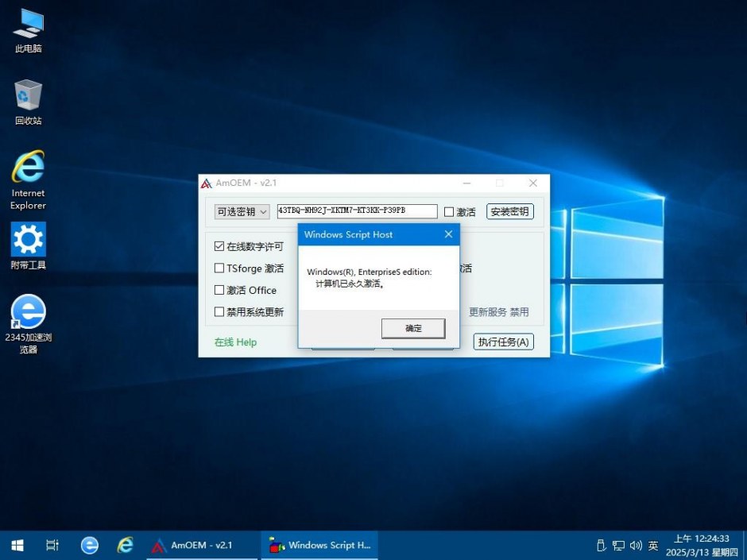Click the 计算机已永久激活 message text
Viewport: 747px width, 560px height.
tap(350, 284)
